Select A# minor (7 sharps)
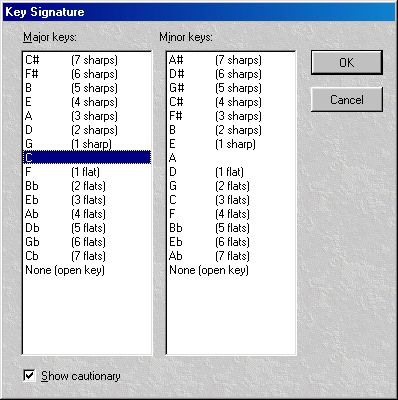 tap(231, 60)
